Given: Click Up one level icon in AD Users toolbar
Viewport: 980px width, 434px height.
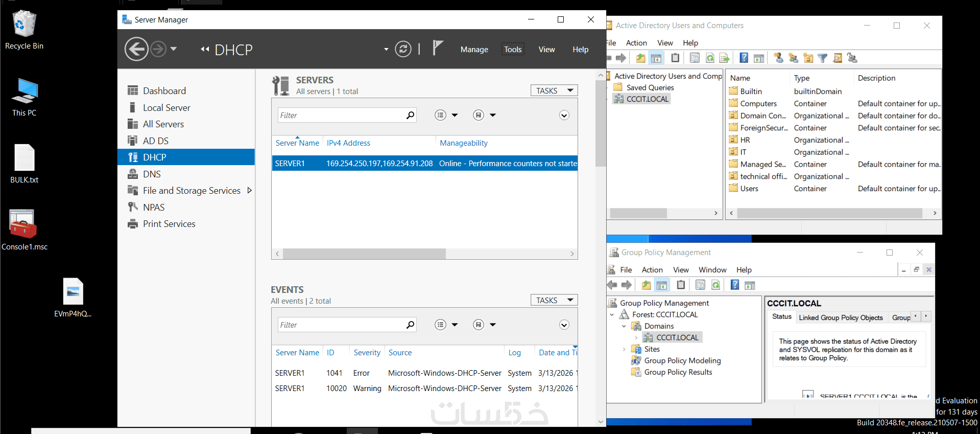Looking at the screenshot, I should [641, 58].
